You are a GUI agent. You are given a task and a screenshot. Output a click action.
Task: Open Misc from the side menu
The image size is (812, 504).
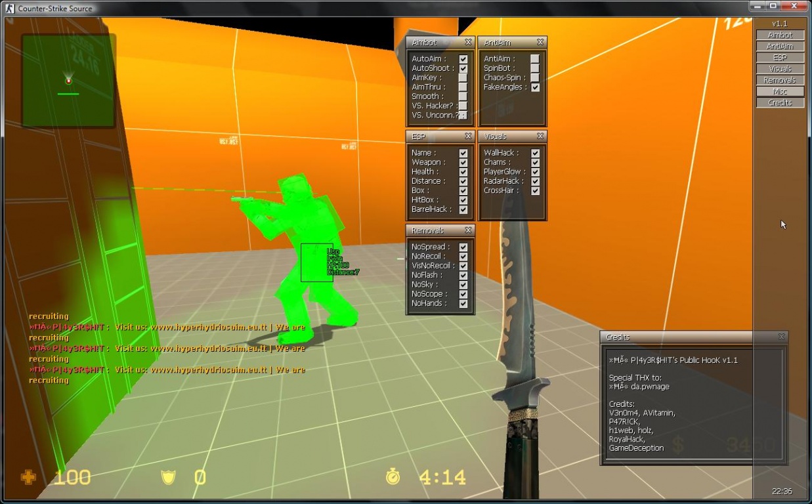780,91
